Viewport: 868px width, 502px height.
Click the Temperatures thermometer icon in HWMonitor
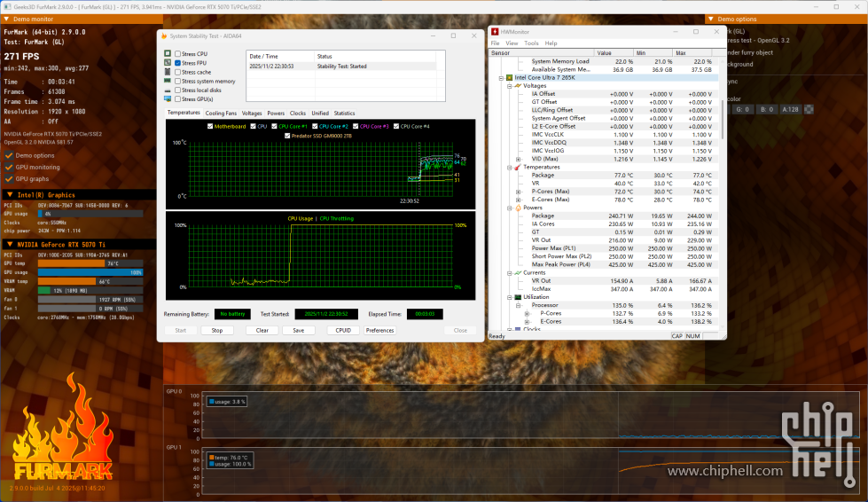(x=518, y=167)
